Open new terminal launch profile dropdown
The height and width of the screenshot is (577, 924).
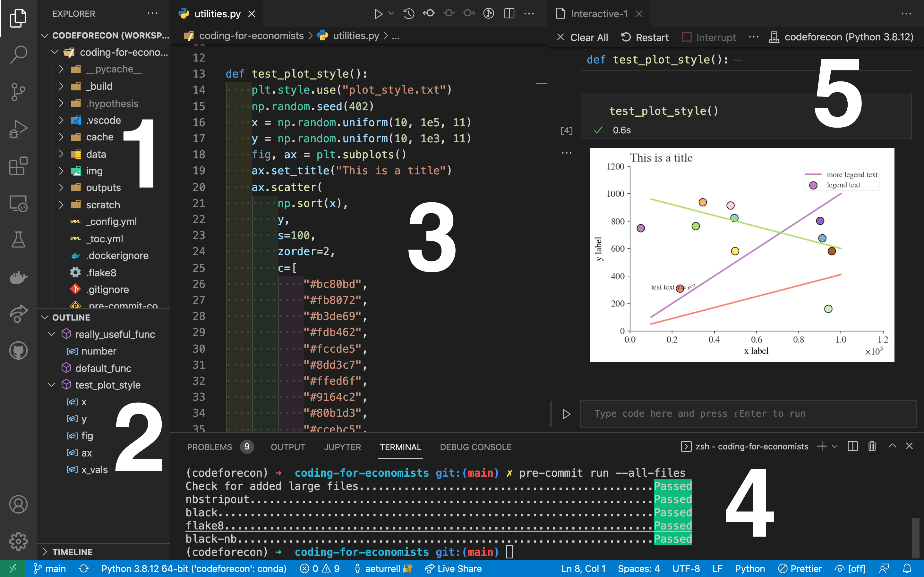pos(835,446)
